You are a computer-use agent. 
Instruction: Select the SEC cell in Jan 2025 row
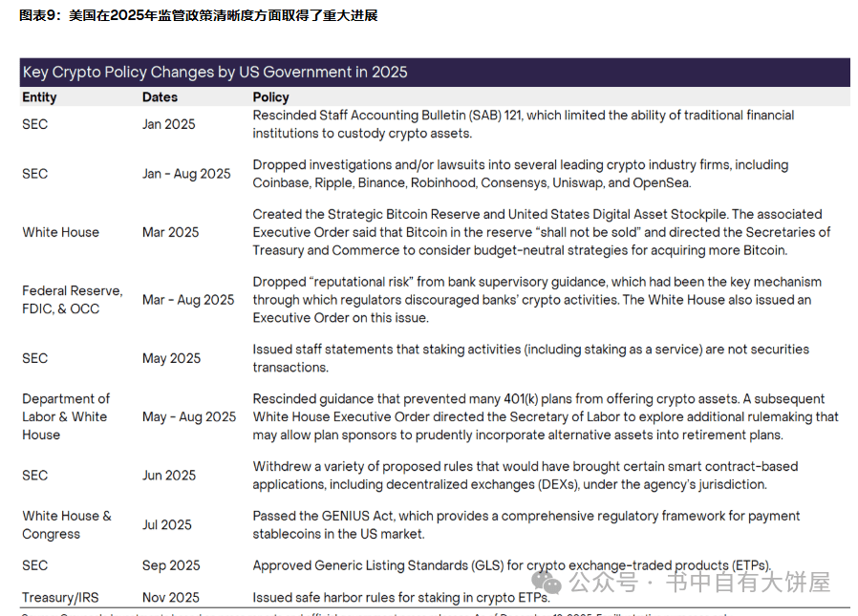35,124
